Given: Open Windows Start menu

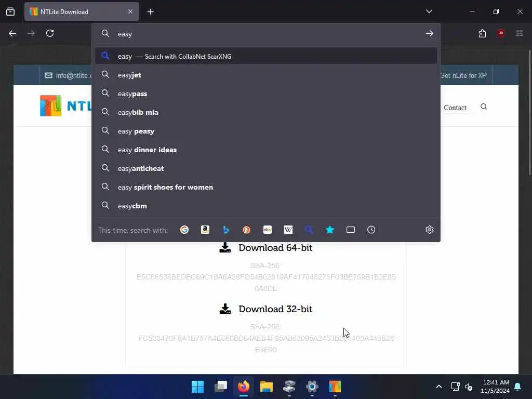Looking at the screenshot, I should pyautogui.click(x=197, y=387).
